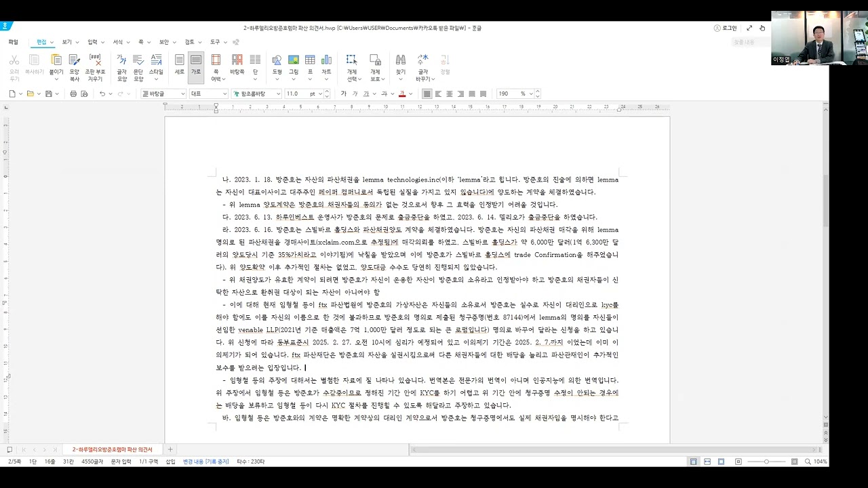Image resolution: width=868 pixels, height=488 pixels.
Task: Toggle bold 가 formatting
Action: (x=343, y=94)
